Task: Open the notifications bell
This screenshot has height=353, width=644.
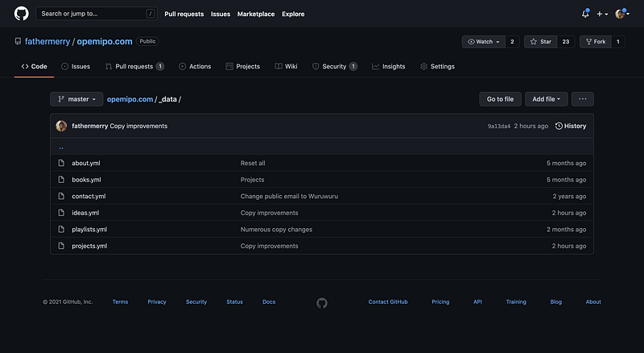Action: (x=585, y=14)
